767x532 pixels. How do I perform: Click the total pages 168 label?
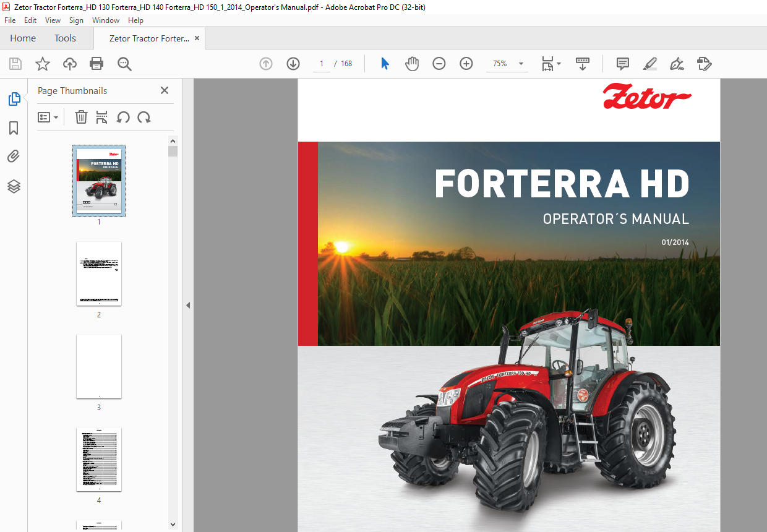point(346,64)
